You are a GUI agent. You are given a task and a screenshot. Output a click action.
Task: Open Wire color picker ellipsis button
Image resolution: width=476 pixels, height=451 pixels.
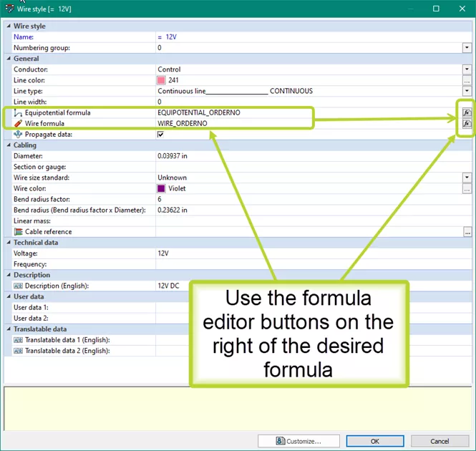(467, 189)
